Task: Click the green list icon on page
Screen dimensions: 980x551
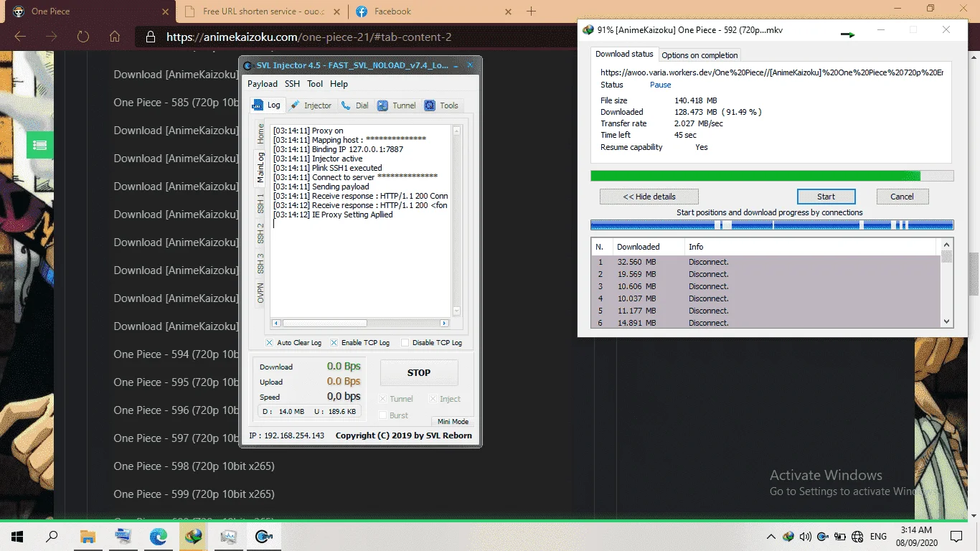Action: (39, 145)
